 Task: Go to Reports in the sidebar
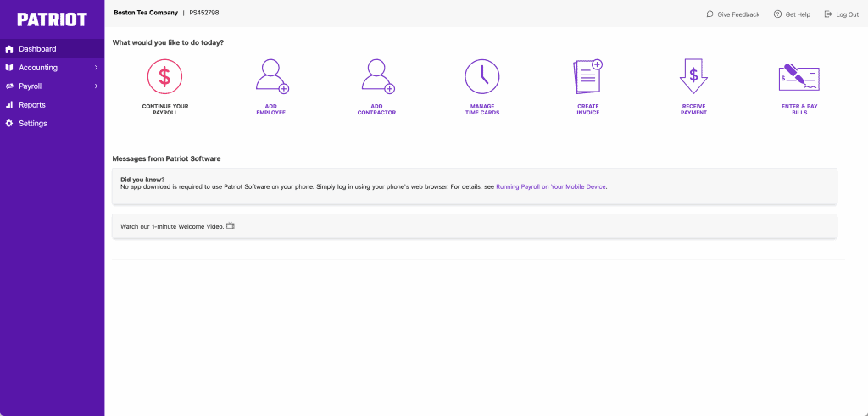tap(52, 104)
